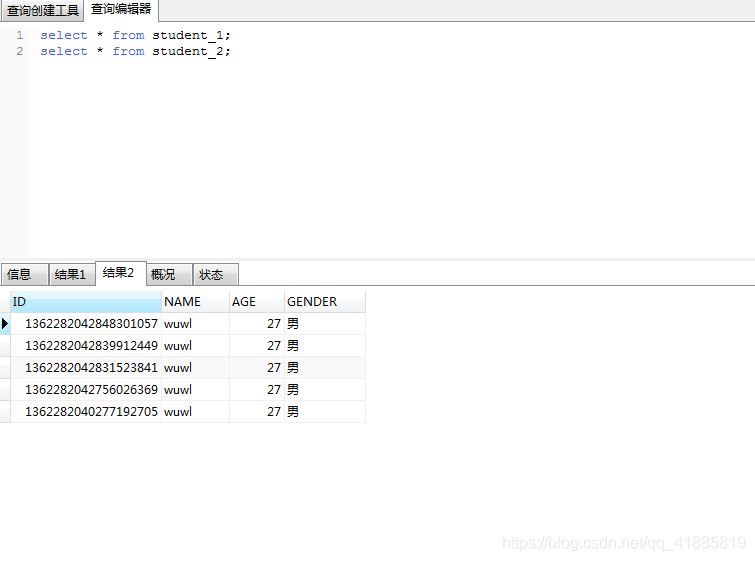This screenshot has height=561, width=755.
Task: Select the 查询编辑器 tab
Action: click(x=121, y=10)
